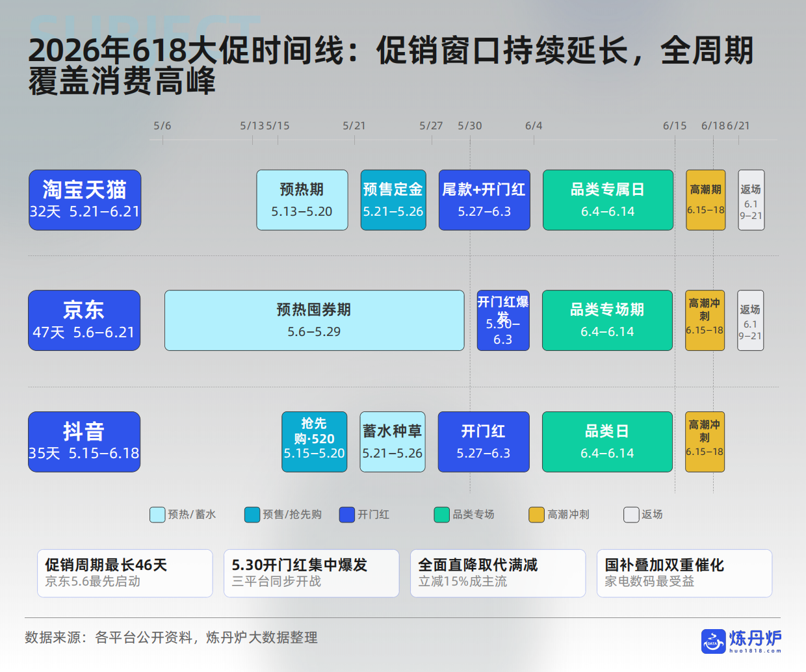Click 抖音 row 高潮冲刺 block
The height and width of the screenshot is (672, 806).
click(x=705, y=442)
